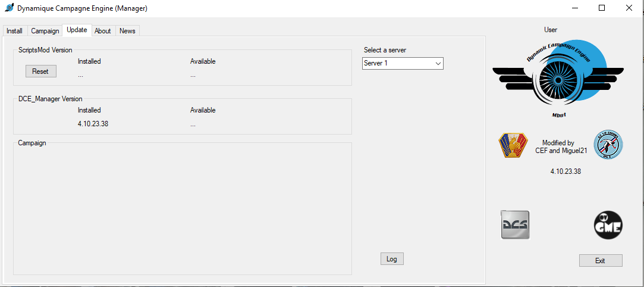
Task: Go to the News tab
Action: [x=127, y=31]
